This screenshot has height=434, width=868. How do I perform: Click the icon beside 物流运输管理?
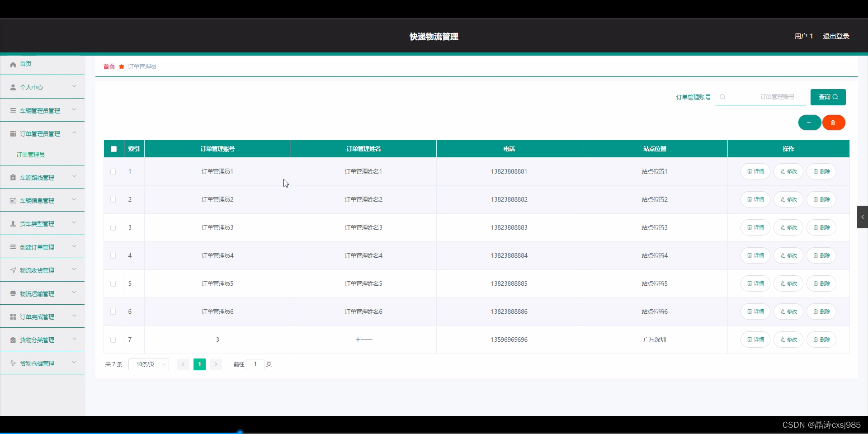tap(13, 293)
